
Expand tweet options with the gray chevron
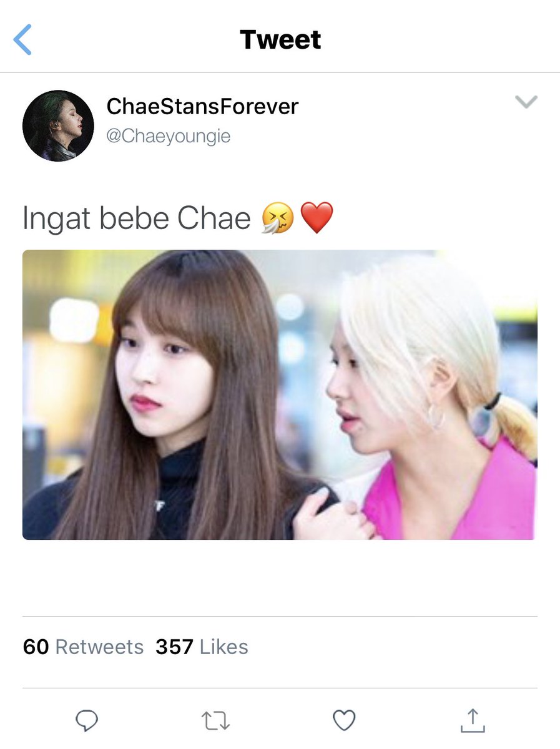pos(526,102)
